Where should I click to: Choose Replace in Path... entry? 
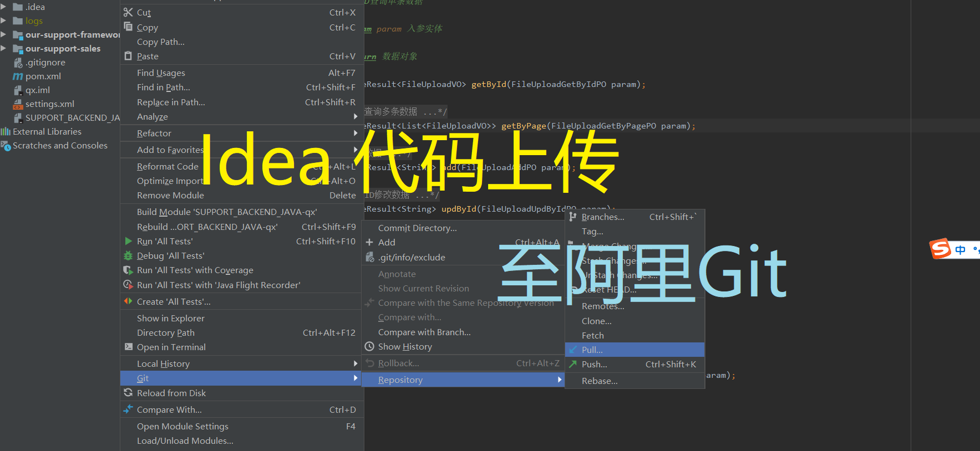tap(242, 102)
